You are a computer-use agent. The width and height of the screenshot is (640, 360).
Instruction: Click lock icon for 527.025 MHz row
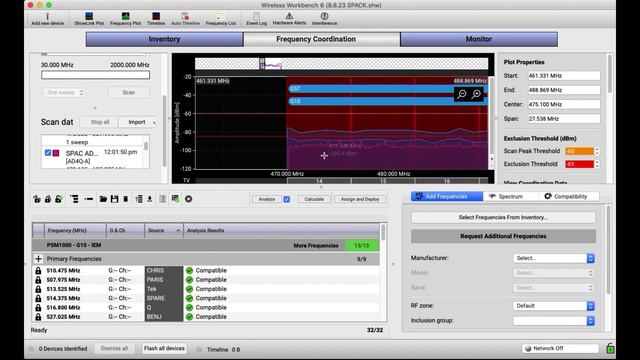coord(38,317)
